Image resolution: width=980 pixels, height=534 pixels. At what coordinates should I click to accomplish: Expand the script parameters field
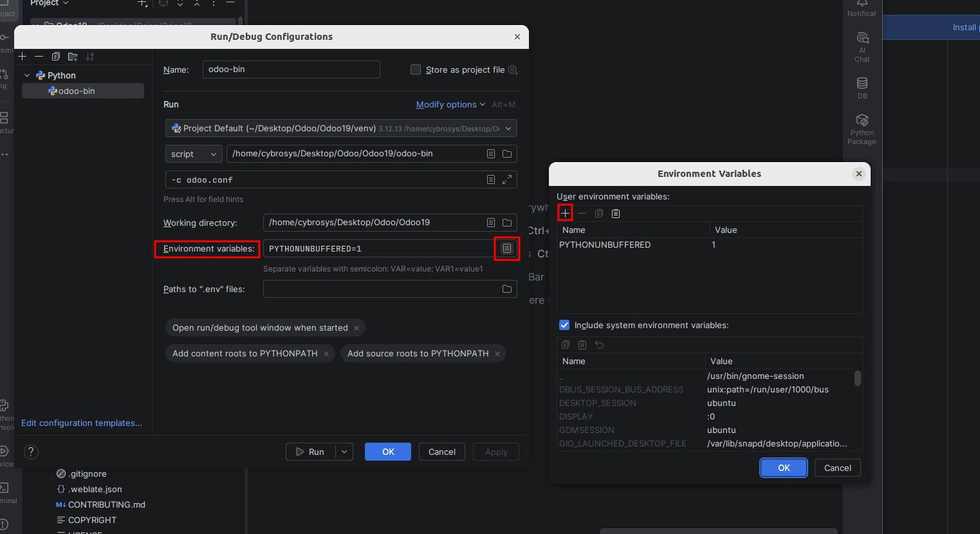(x=507, y=180)
